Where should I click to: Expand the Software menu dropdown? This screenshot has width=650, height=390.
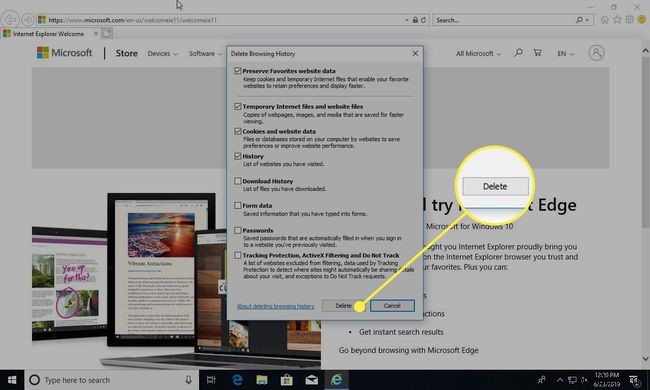205,53
